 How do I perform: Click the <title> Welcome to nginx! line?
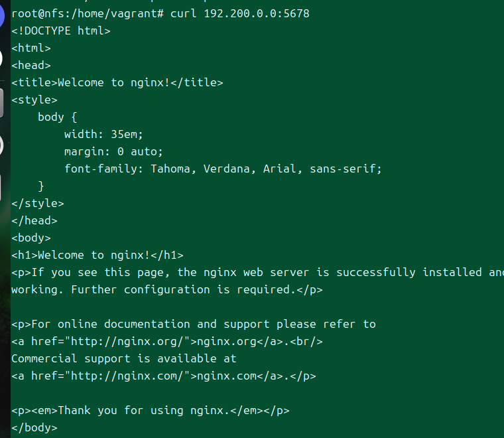pyautogui.click(x=117, y=82)
